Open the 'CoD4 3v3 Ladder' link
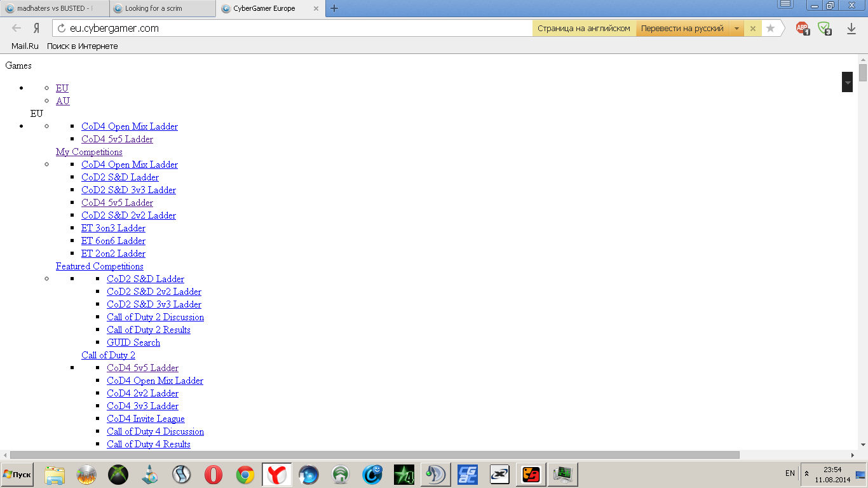The height and width of the screenshot is (488, 868). [142, 406]
